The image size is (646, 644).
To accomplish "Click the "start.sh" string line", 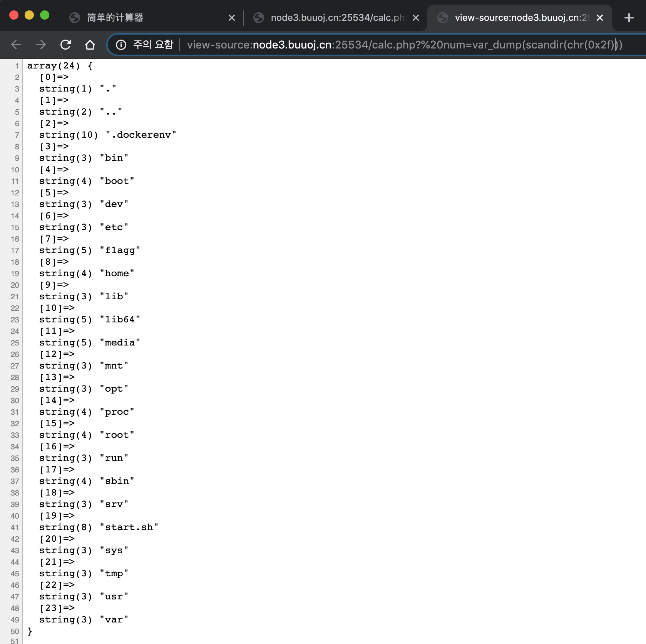I will point(99,527).
